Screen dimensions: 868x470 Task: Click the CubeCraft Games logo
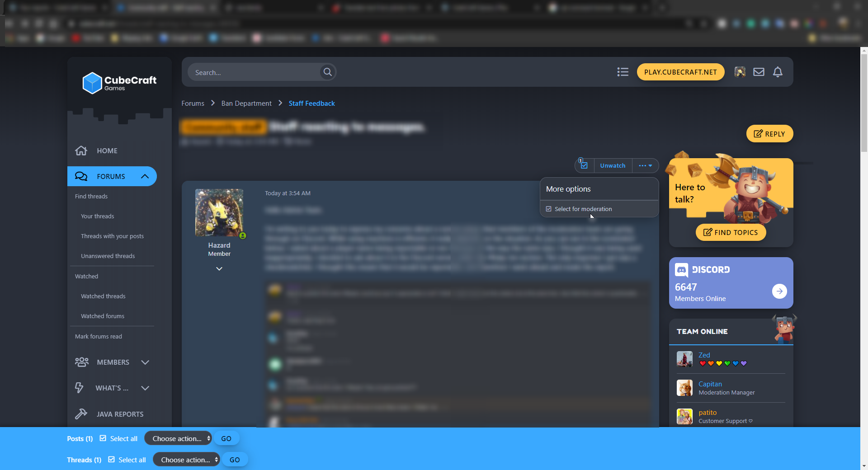(119, 83)
